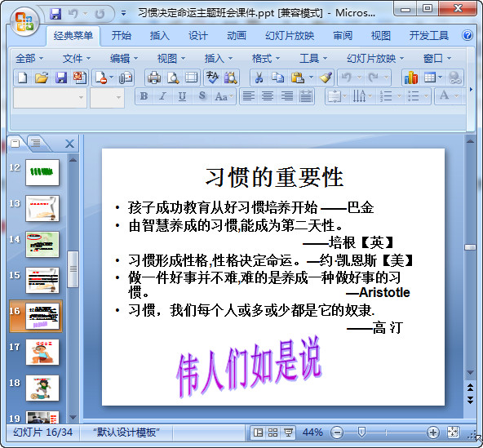Open the Office button menu
483x448 pixels.
click(24, 21)
